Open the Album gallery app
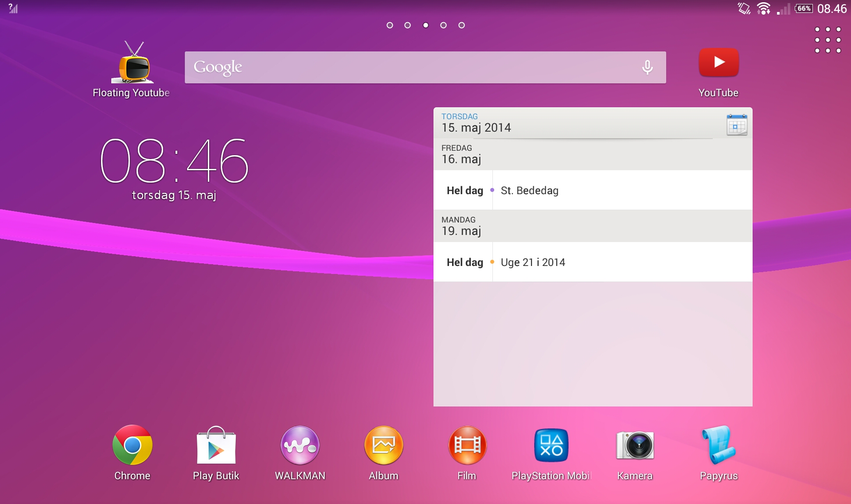The image size is (851, 504). click(383, 446)
